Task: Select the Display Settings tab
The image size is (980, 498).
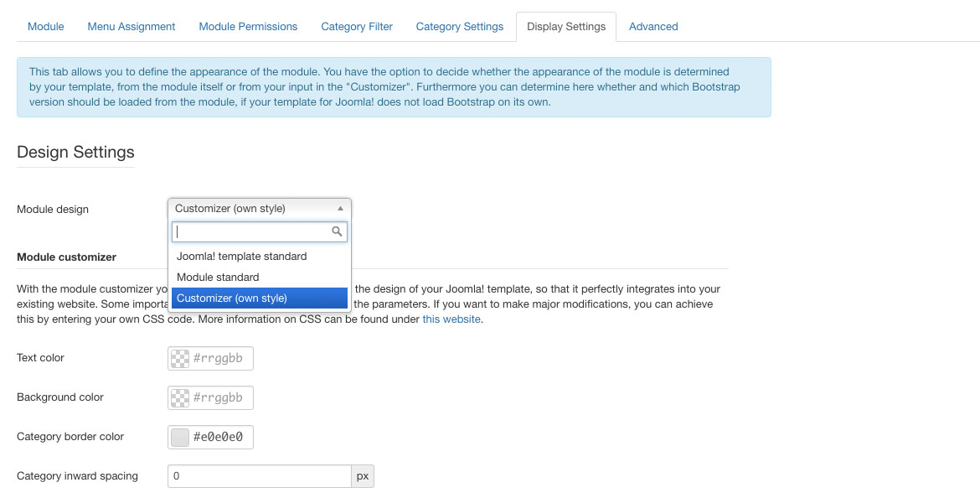Action: click(566, 27)
